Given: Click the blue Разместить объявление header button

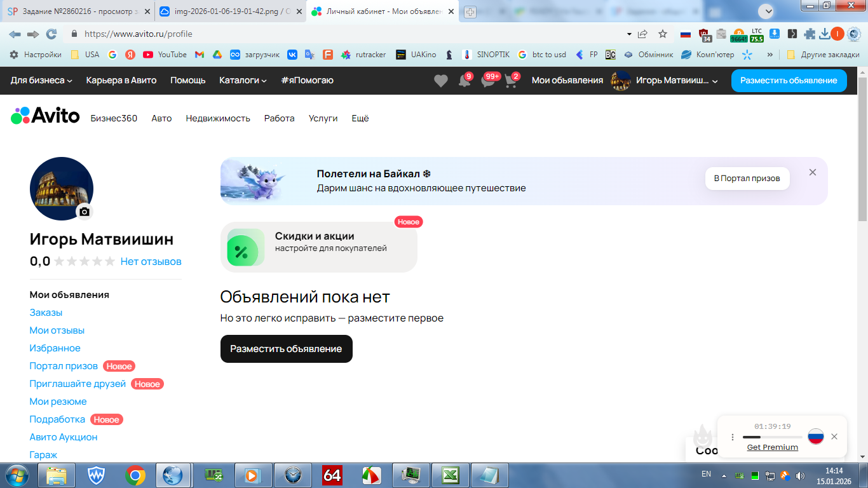Looking at the screenshot, I should pos(789,81).
